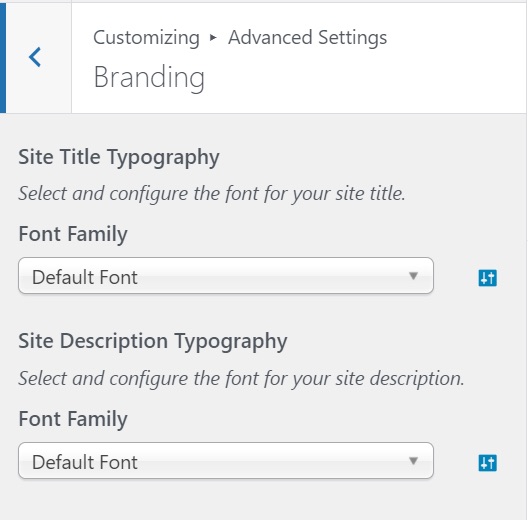Open the Site Title Font Family dropdown

[226, 275]
